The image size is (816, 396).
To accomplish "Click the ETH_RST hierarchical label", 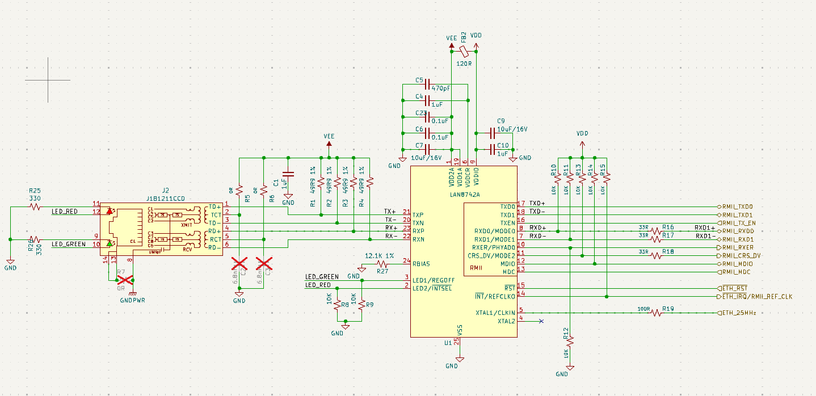I will pyautogui.click(x=733, y=288).
